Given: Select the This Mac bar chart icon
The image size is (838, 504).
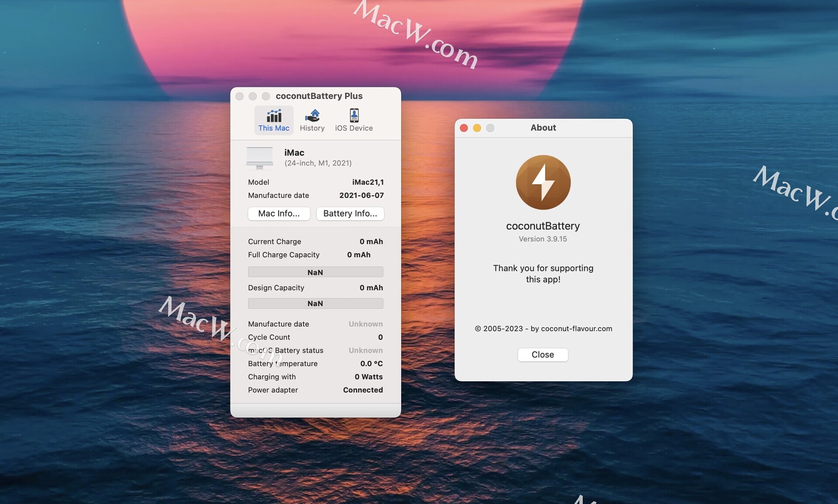Looking at the screenshot, I should (274, 116).
